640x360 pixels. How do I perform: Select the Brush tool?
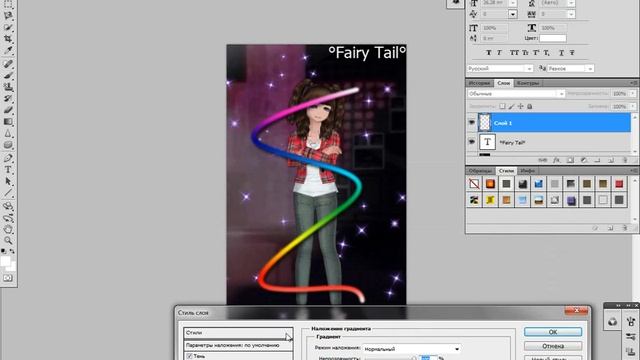tap(8, 76)
